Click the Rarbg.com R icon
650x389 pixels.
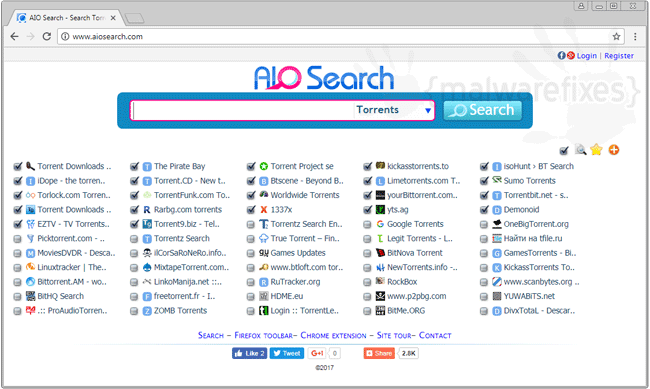point(147,210)
